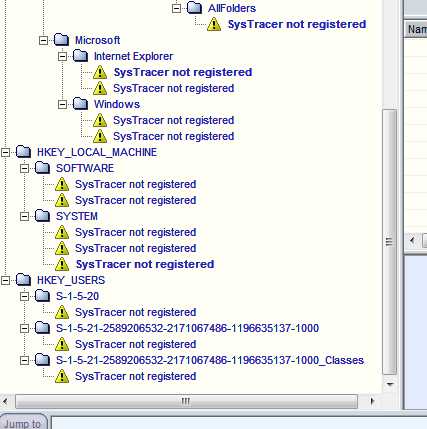Collapse the AllFolders node
Viewport: 427px width, 429px height.
176,8
